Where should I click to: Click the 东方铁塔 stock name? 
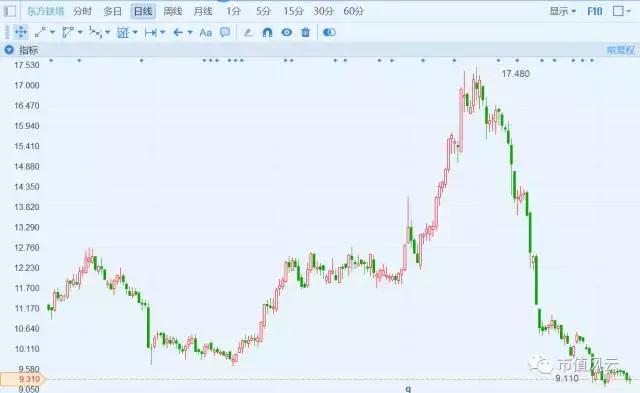(45, 11)
